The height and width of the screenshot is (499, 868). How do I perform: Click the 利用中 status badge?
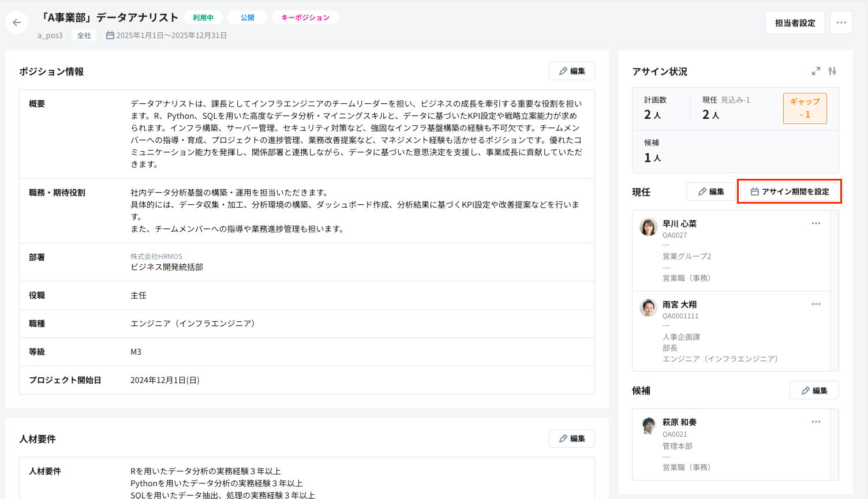pyautogui.click(x=203, y=17)
